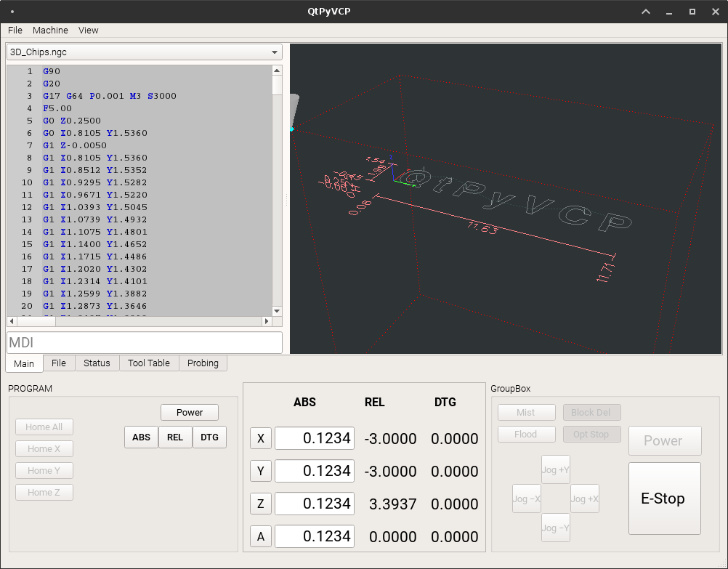Click the Jog -X button
The width and height of the screenshot is (728, 569).
tap(527, 499)
